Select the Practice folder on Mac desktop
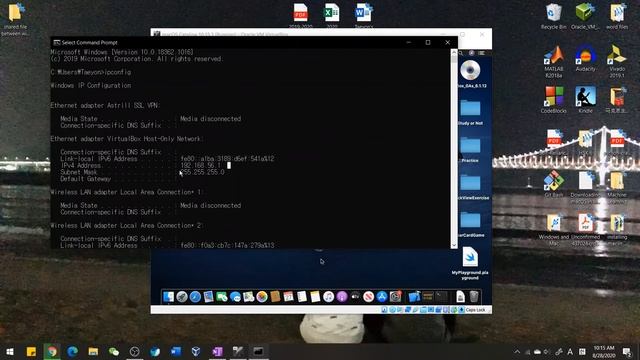 470,150
